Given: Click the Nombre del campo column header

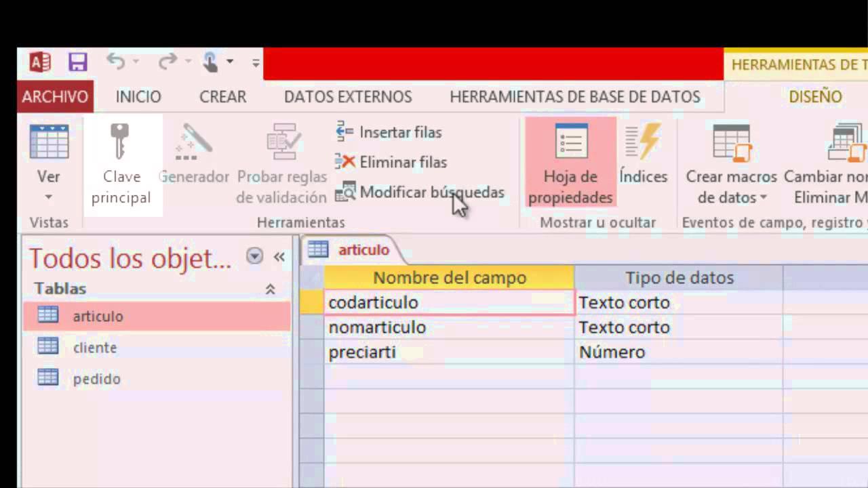Looking at the screenshot, I should (449, 277).
